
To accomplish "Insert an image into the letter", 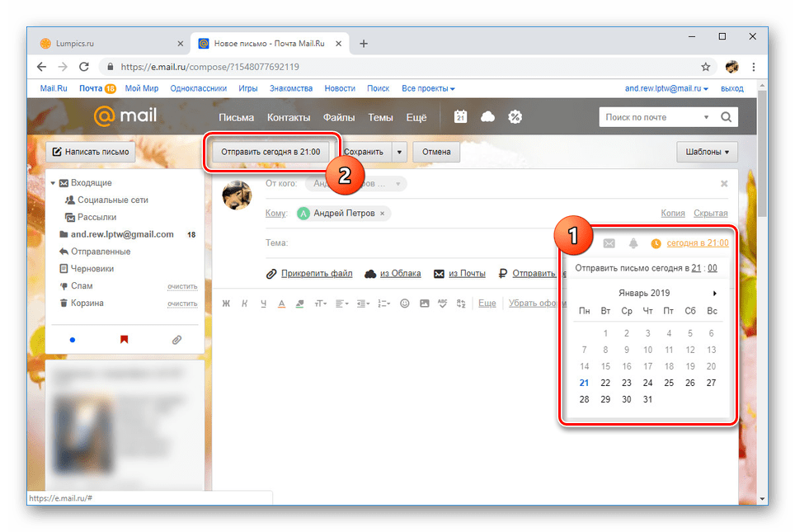I will (x=425, y=304).
